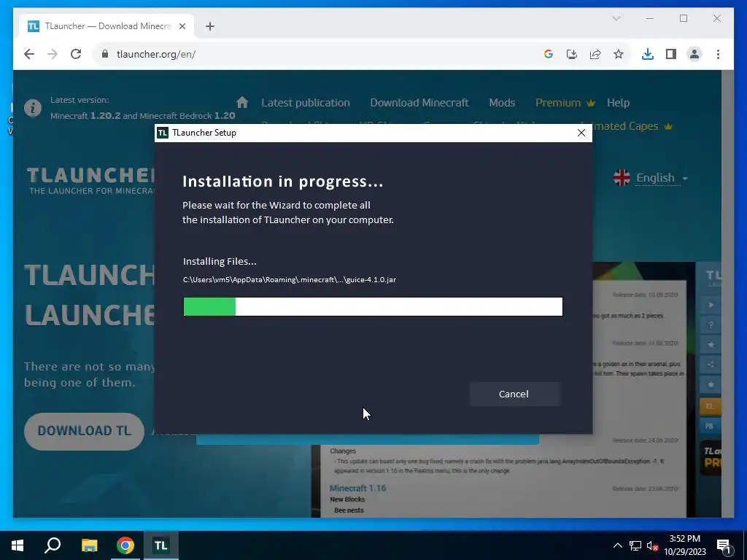Show hidden system tray icons
Viewport: 747px width, 560px height.
coord(617,545)
